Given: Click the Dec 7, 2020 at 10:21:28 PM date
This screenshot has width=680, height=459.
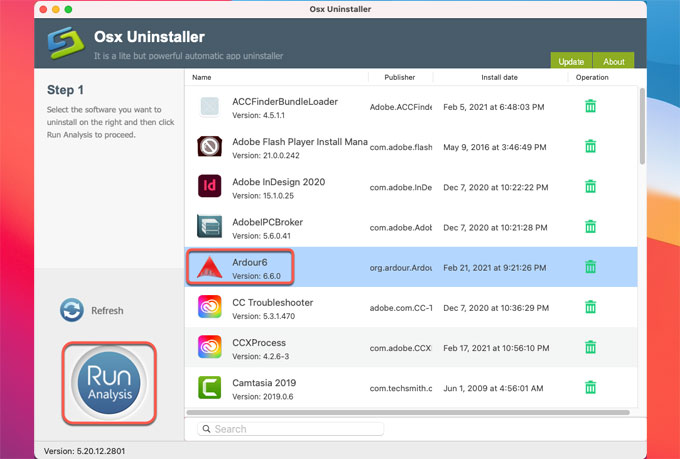Looking at the screenshot, I should tap(495, 227).
